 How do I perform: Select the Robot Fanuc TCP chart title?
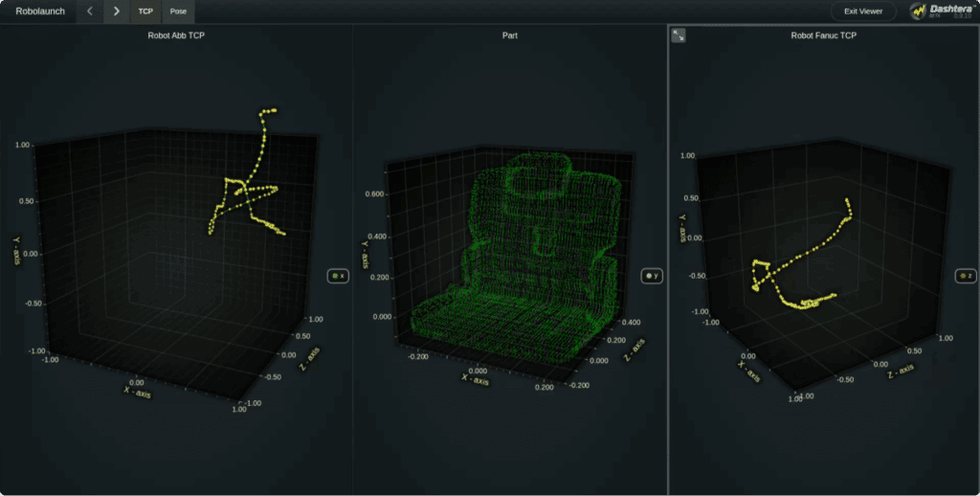pyautogui.click(x=824, y=35)
